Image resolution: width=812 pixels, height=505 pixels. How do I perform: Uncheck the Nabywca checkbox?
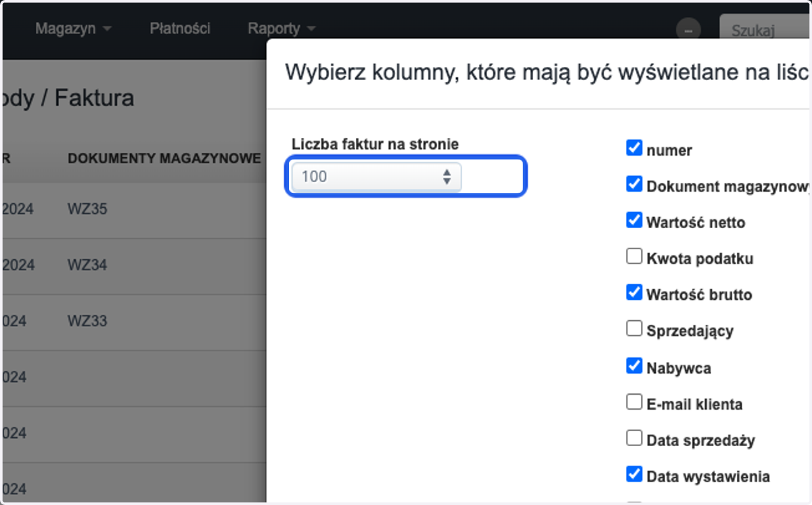coord(634,366)
